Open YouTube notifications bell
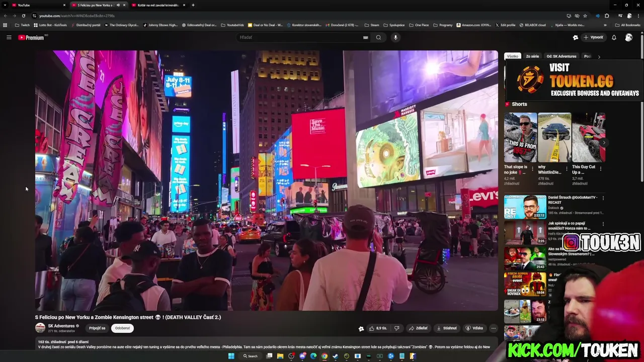The image size is (644, 362). (614, 37)
